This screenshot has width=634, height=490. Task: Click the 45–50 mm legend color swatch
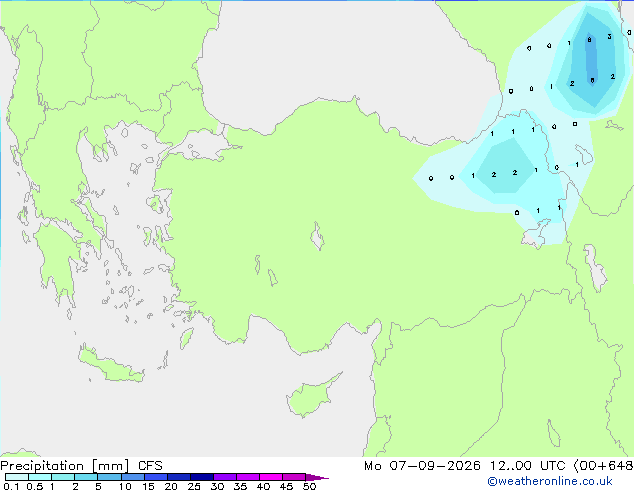pos(294,477)
